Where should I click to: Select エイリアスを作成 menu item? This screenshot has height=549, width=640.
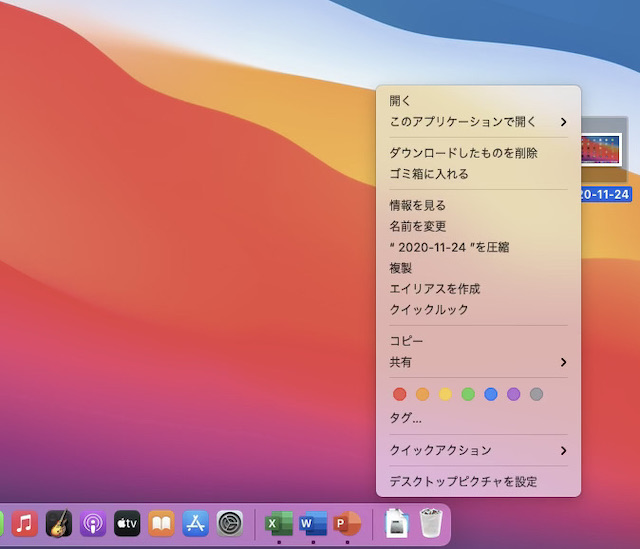click(478, 289)
